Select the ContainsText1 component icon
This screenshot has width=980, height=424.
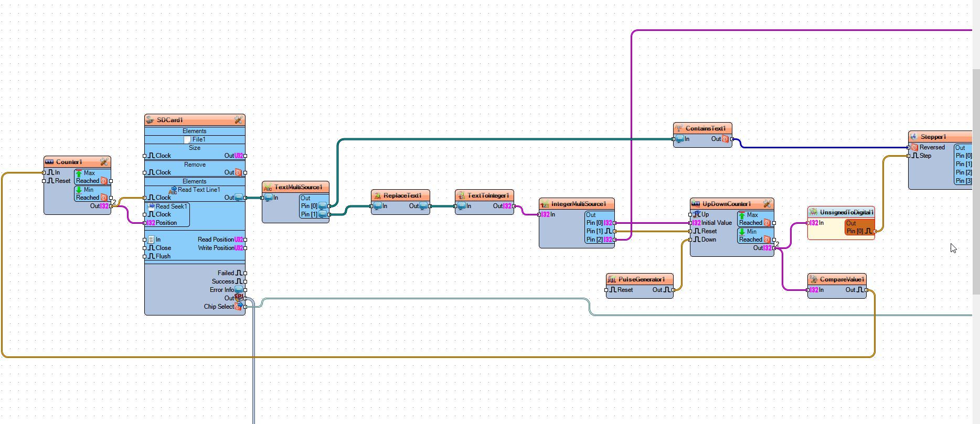(679, 128)
